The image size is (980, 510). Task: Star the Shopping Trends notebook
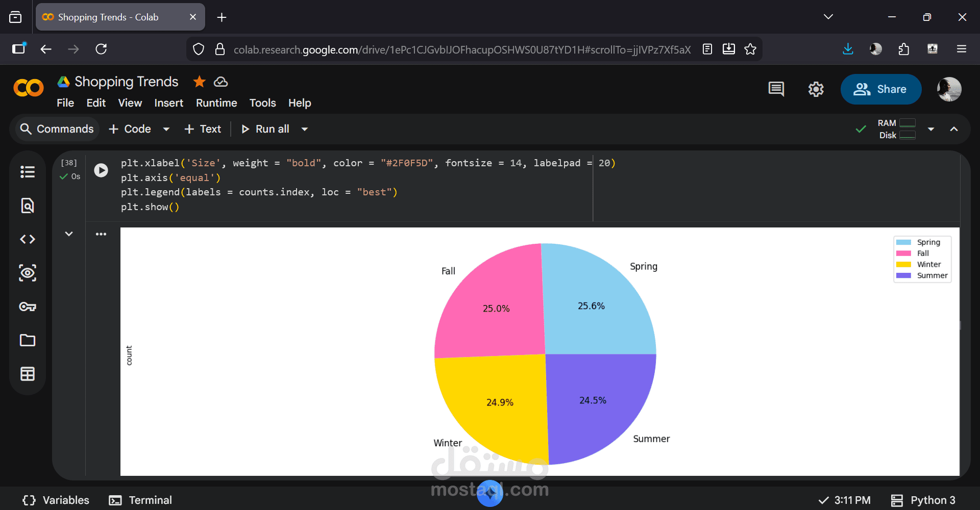(199, 82)
